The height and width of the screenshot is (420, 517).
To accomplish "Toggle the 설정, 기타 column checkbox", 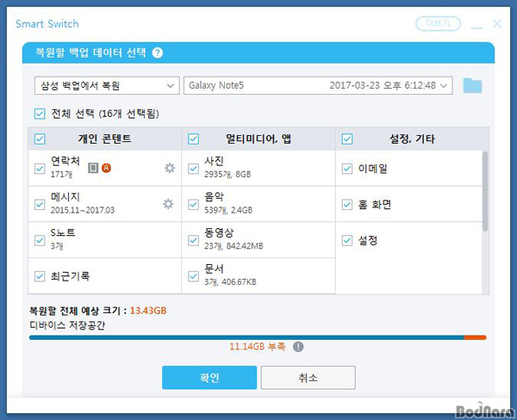I will point(347,139).
